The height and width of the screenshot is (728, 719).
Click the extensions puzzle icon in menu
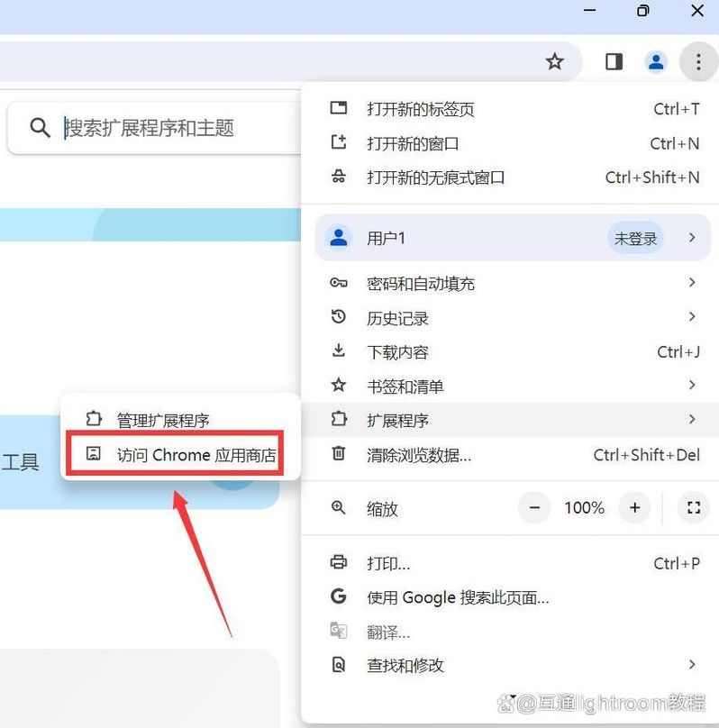point(339,419)
